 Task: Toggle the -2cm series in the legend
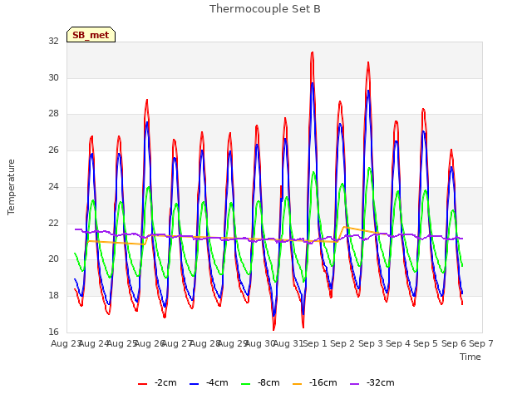[x=157, y=383]
